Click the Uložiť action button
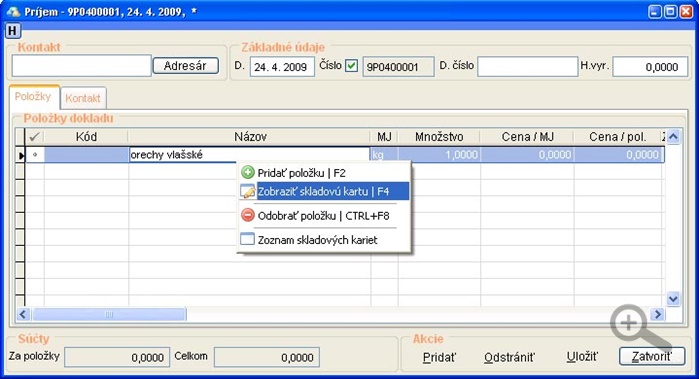 pyautogui.click(x=582, y=357)
